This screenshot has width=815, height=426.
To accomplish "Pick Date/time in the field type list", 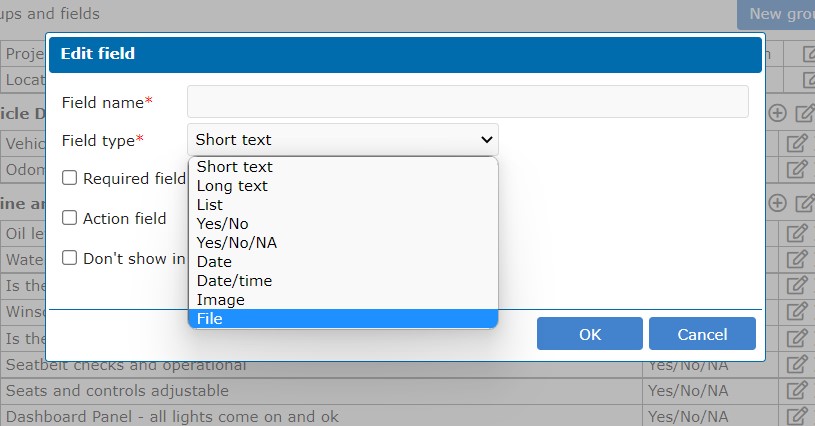I will (x=234, y=281).
